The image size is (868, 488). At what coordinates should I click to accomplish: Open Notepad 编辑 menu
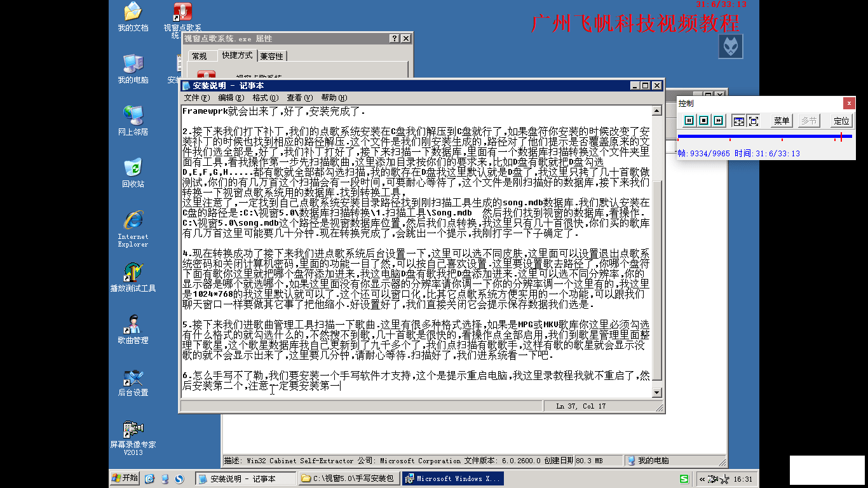pyautogui.click(x=231, y=98)
